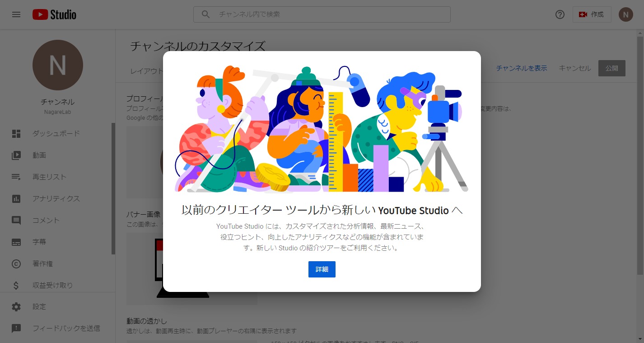Screen dimensions: 644x343
Task: Click the 作成 create button
Action: pos(592,14)
